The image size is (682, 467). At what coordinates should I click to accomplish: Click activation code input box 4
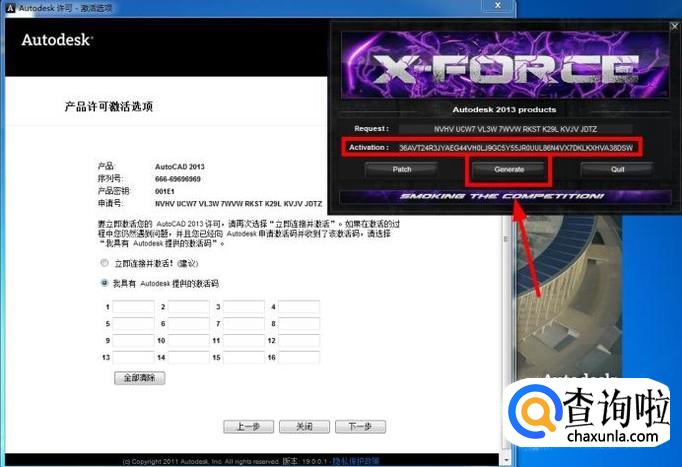click(x=299, y=307)
